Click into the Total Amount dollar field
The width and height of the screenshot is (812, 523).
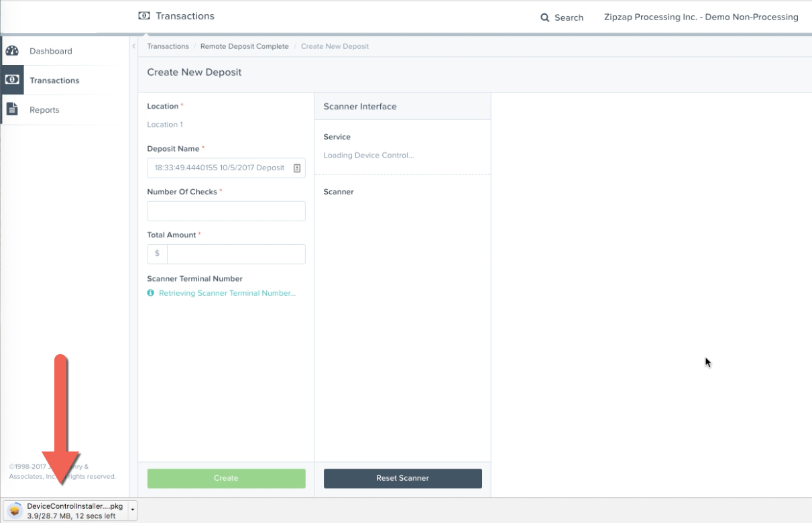(x=235, y=254)
